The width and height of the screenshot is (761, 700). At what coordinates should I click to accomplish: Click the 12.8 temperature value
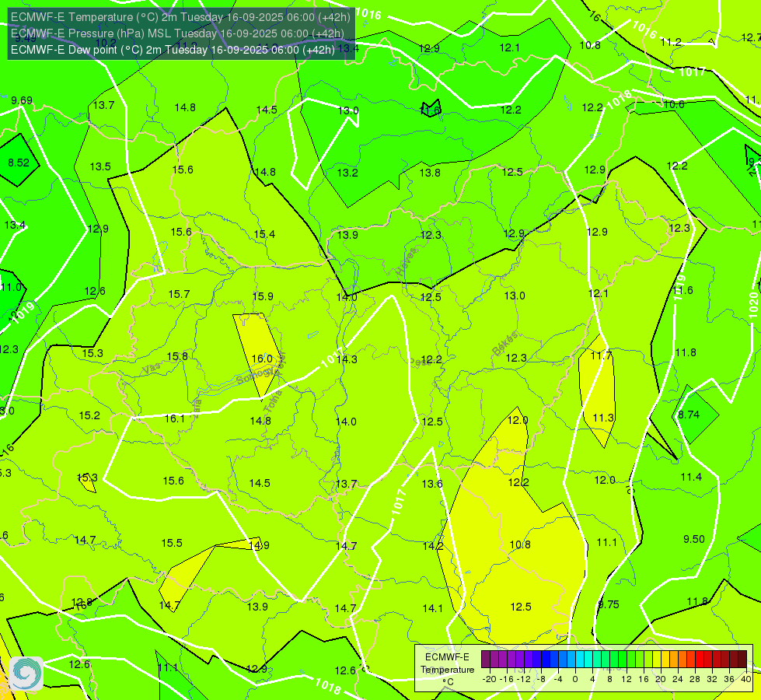coord(82,603)
